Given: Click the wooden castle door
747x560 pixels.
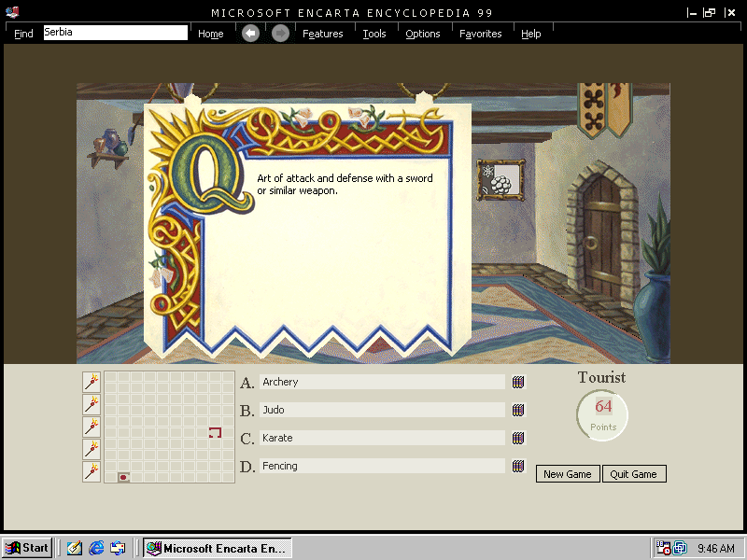Looking at the screenshot, I should [x=602, y=236].
